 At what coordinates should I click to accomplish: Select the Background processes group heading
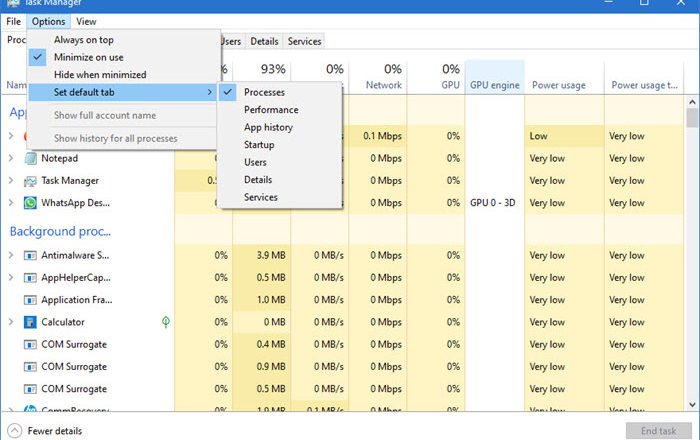tap(60, 232)
